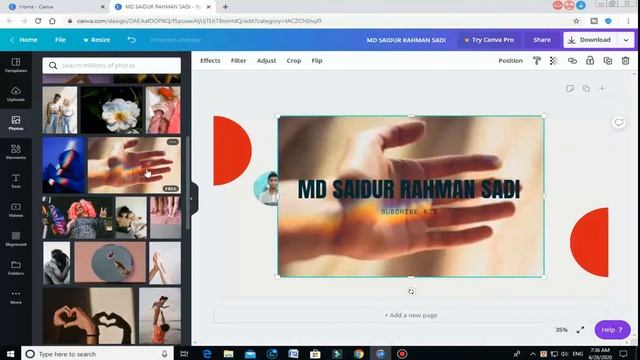
Task: Click the Link chain icon
Action: [572, 61]
